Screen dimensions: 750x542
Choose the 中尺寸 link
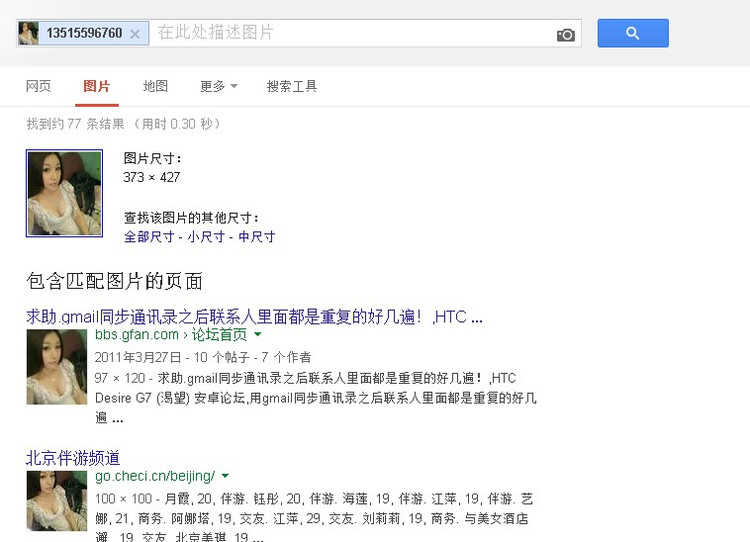click(x=256, y=237)
